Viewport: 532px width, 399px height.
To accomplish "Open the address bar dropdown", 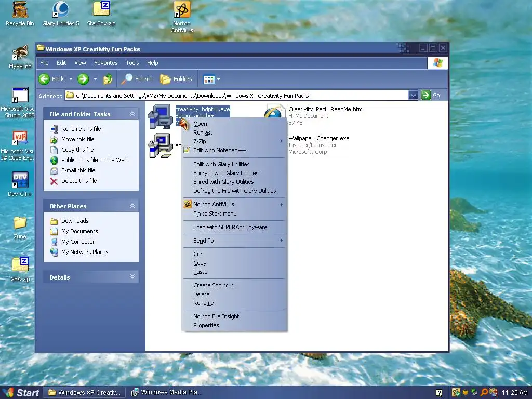I will (x=413, y=96).
